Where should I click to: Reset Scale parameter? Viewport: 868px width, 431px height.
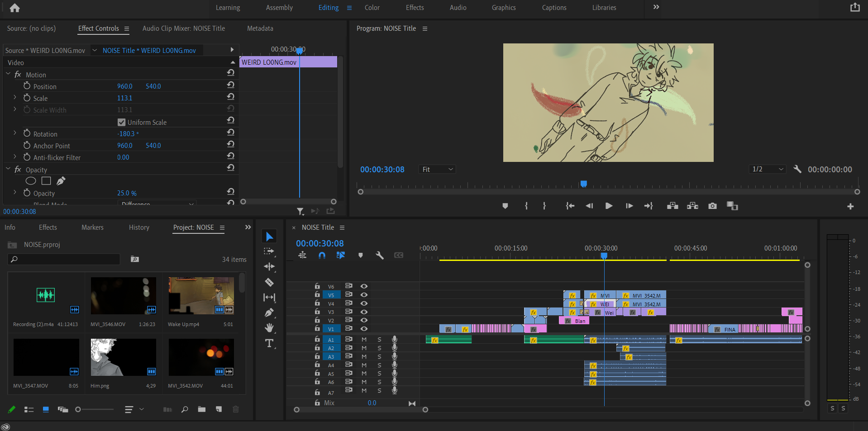pyautogui.click(x=231, y=96)
